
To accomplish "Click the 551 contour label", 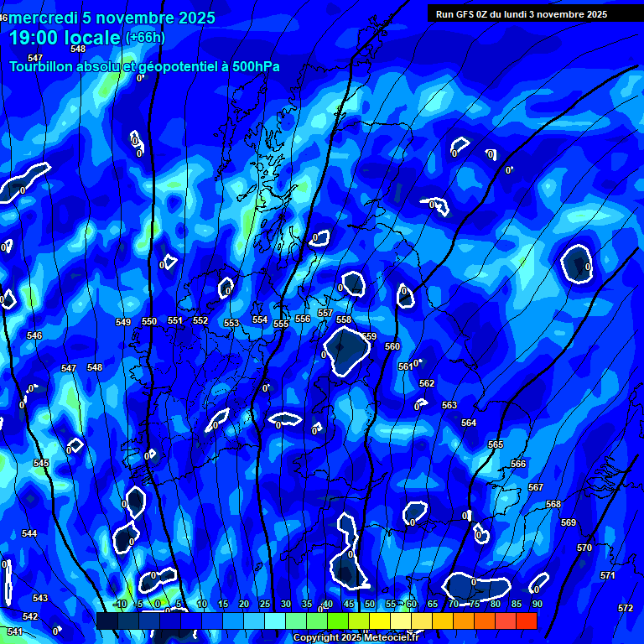I will click(x=175, y=320).
